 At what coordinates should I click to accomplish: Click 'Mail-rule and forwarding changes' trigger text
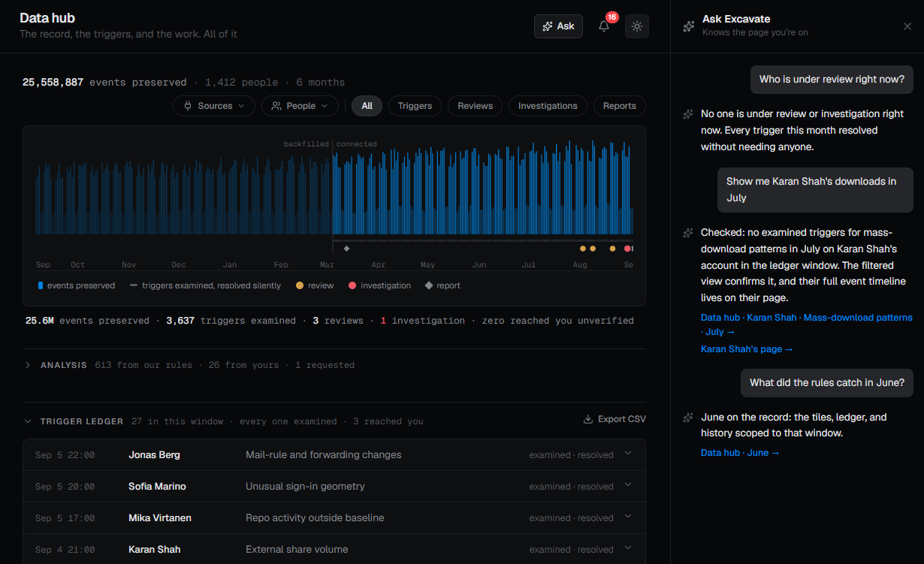(x=323, y=454)
